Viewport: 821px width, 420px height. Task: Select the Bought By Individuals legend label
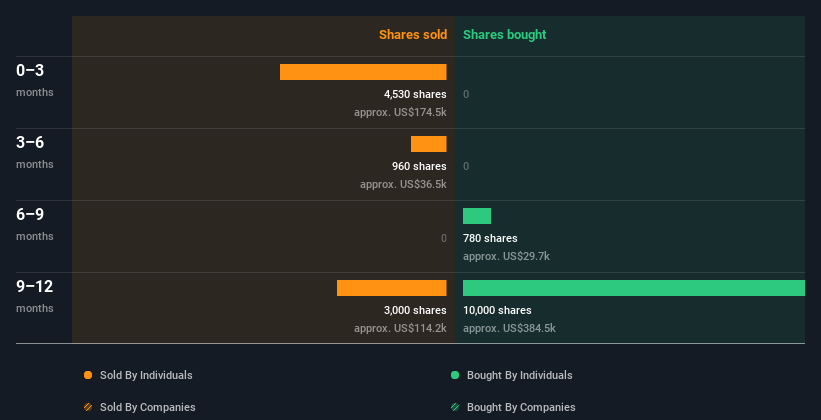pyautogui.click(x=519, y=375)
